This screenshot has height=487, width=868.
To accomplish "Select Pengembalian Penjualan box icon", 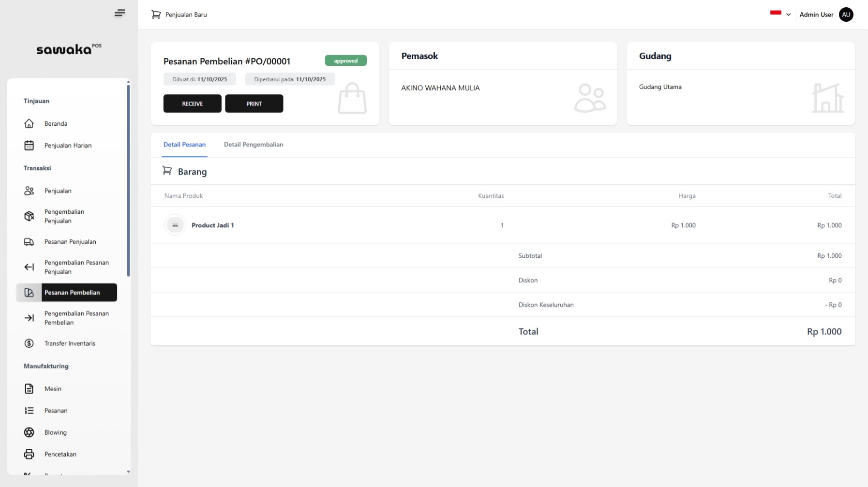I will click(x=29, y=216).
